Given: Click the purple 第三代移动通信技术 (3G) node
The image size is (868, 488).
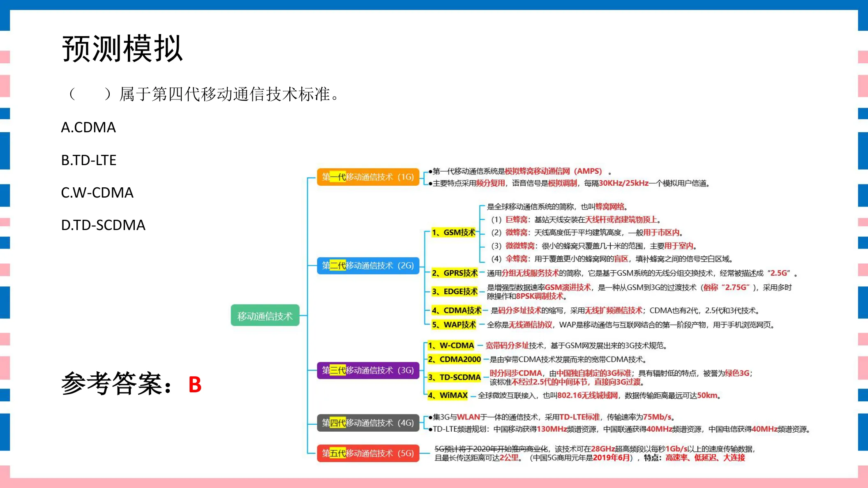Looking at the screenshot, I should click(x=368, y=370).
